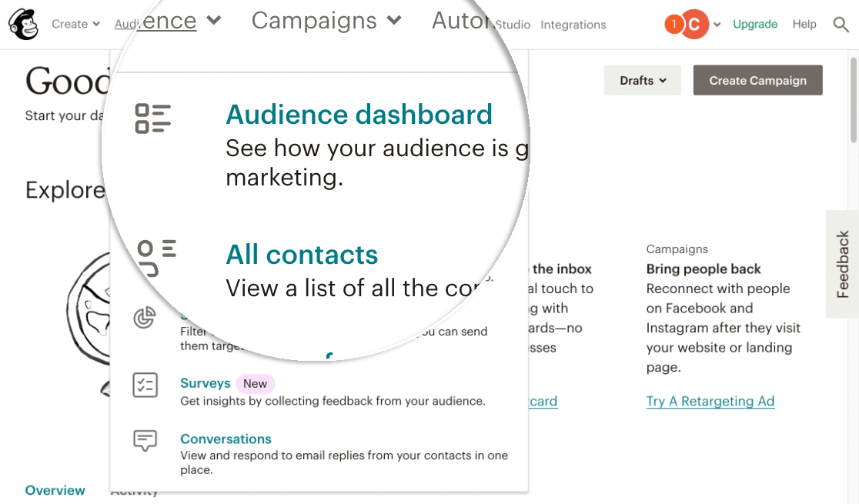Screen dimensions: 859x504
Task: Expand the Drafts filter dropdown
Action: [x=643, y=80]
